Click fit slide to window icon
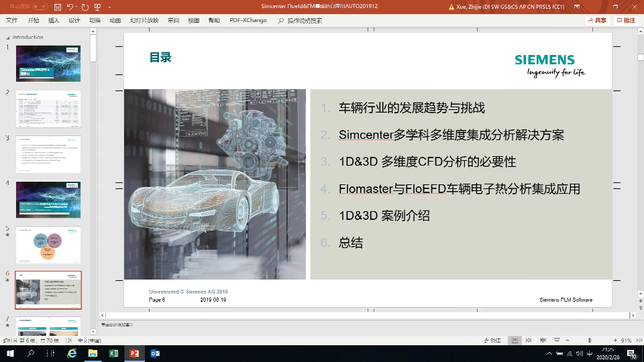This screenshot has width=644, height=362. pyautogui.click(x=638, y=340)
